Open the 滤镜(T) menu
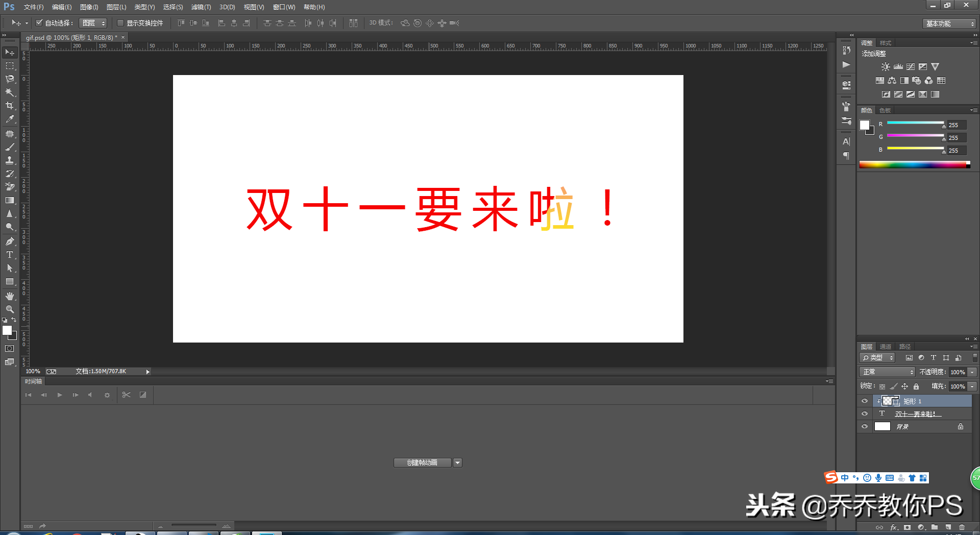The image size is (980, 535). [x=201, y=7]
